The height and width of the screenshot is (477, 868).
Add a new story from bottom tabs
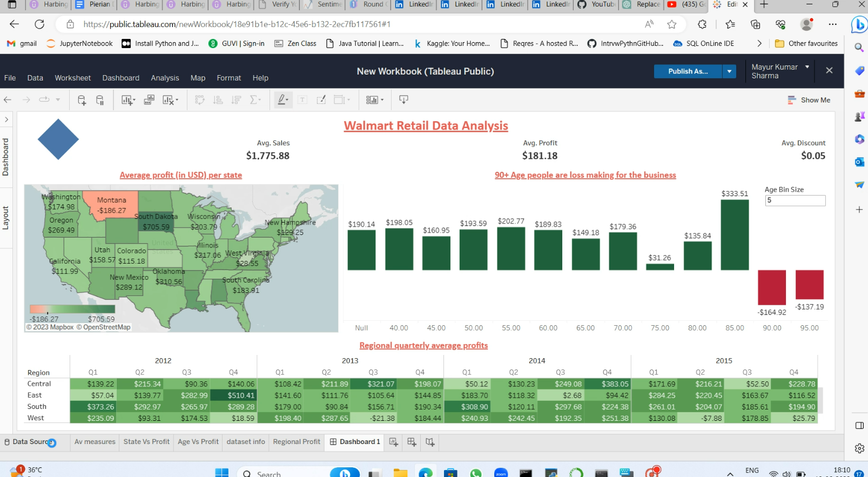tap(430, 442)
